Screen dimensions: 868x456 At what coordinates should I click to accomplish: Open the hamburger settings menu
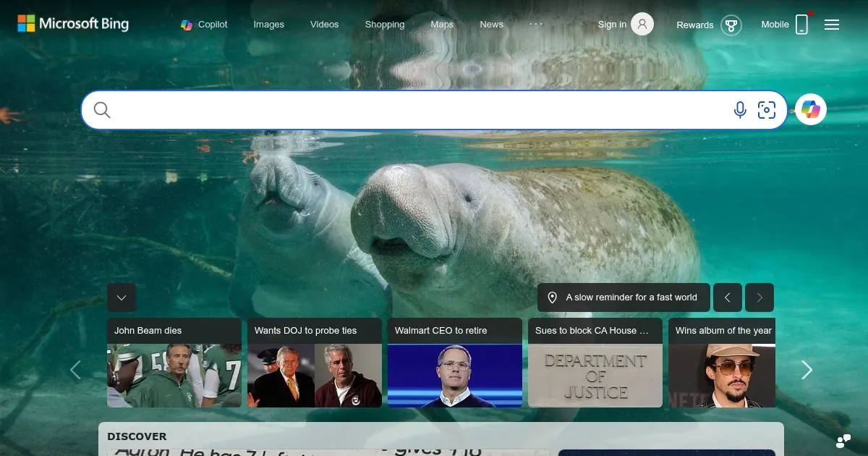pos(832,24)
